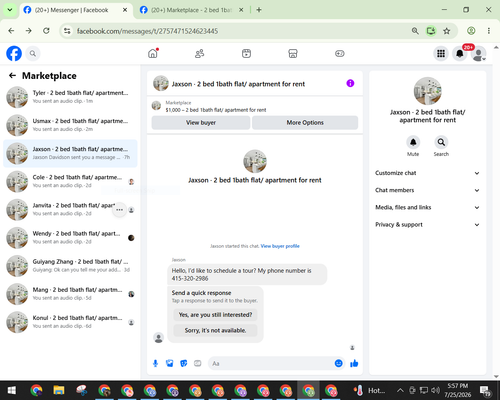Open Cole conversation
Viewport: 500px width, 400px height.
[x=70, y=181]
